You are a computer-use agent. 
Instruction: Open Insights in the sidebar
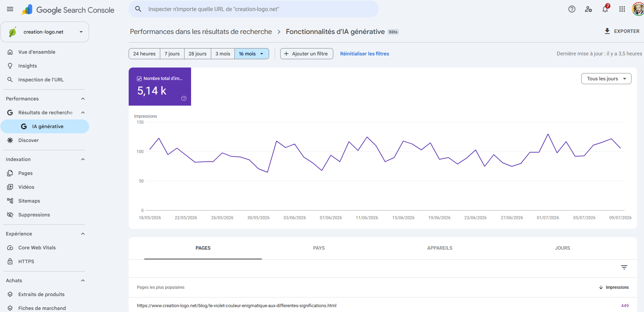(x=45, y=66)
